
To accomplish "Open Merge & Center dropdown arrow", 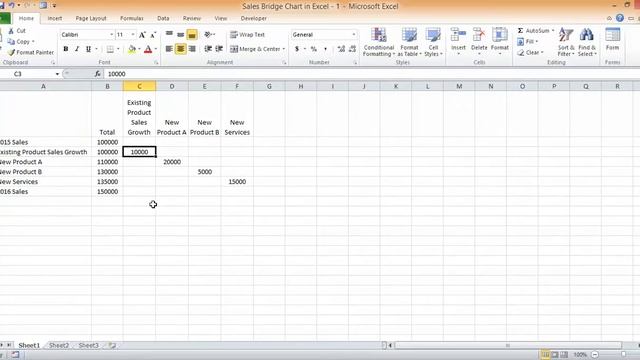I will pos(284,49).
